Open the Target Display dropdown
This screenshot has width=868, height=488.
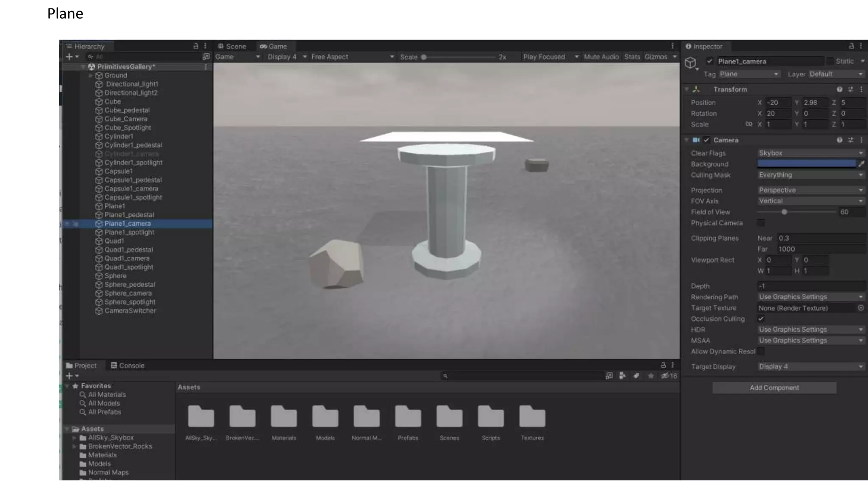click(x=810, y=366)
